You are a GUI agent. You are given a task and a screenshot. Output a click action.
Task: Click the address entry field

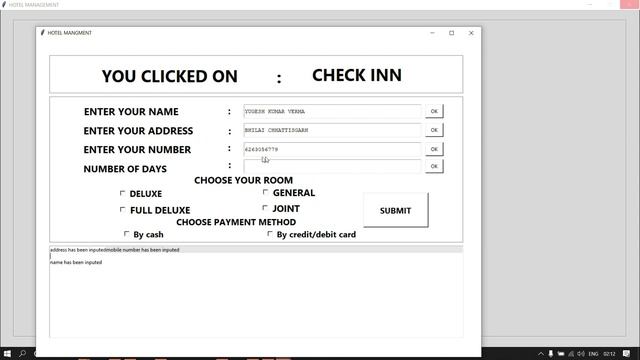click(332, 130)
